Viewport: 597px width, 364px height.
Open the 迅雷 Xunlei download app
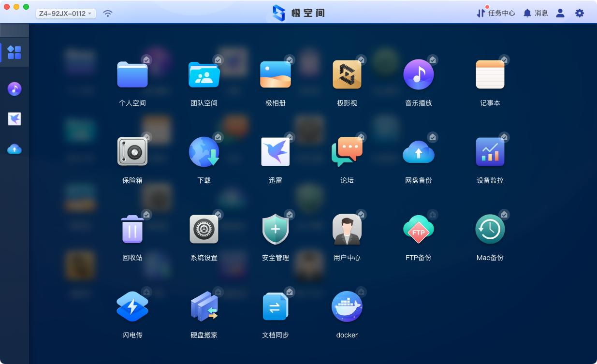click(276, 152)
